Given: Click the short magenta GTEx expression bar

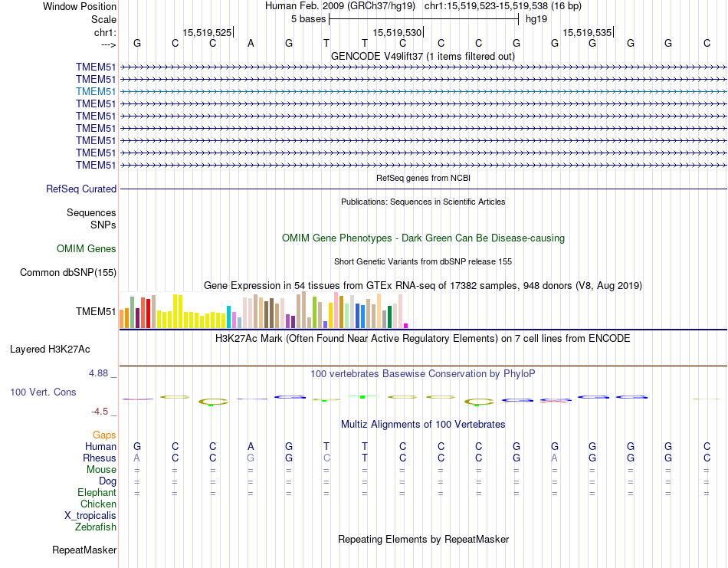Looking at the screenshot, I should 406,326.
